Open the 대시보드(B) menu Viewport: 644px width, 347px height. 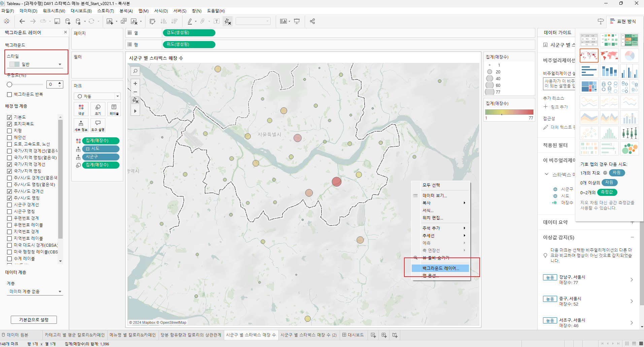click(x=81, y=11)
